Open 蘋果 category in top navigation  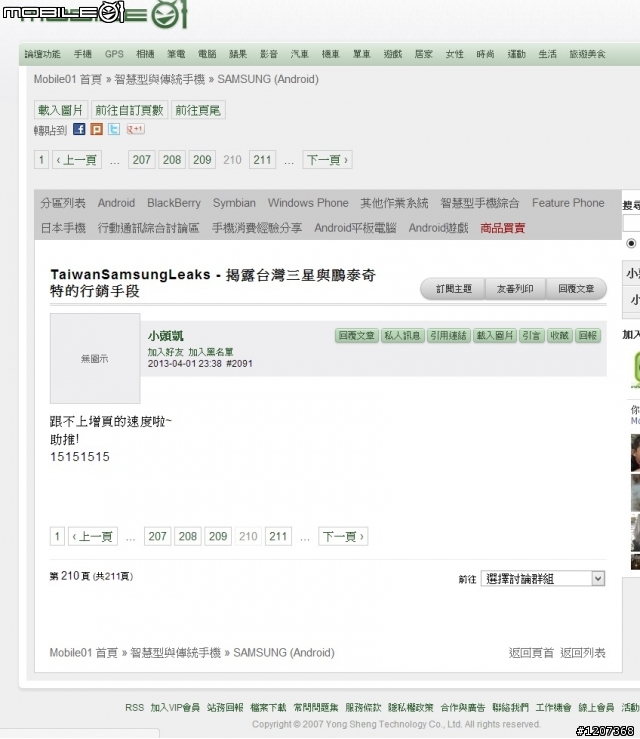click(x=238, y=54)
